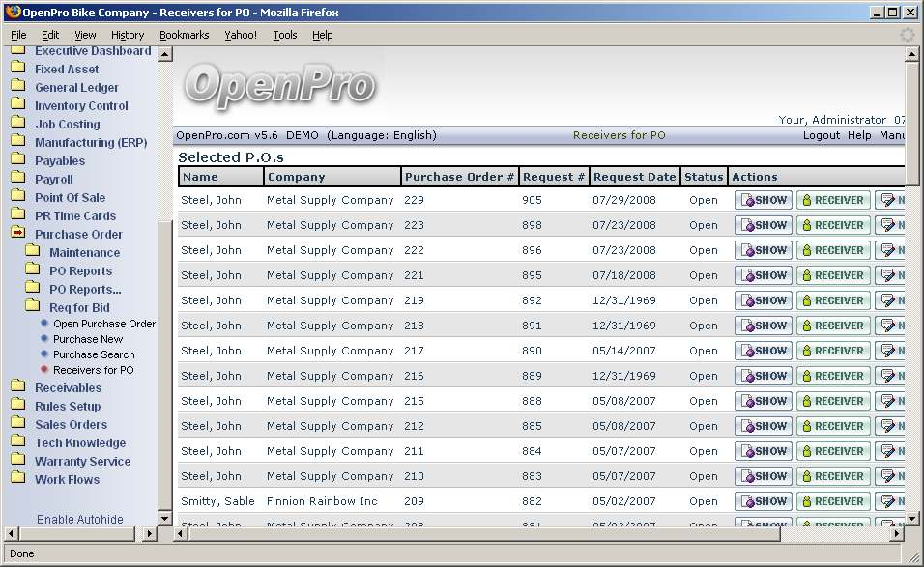Click the Purchase Order folder icon
Viewport: 924px width, 567px height.
coord(17,234)
